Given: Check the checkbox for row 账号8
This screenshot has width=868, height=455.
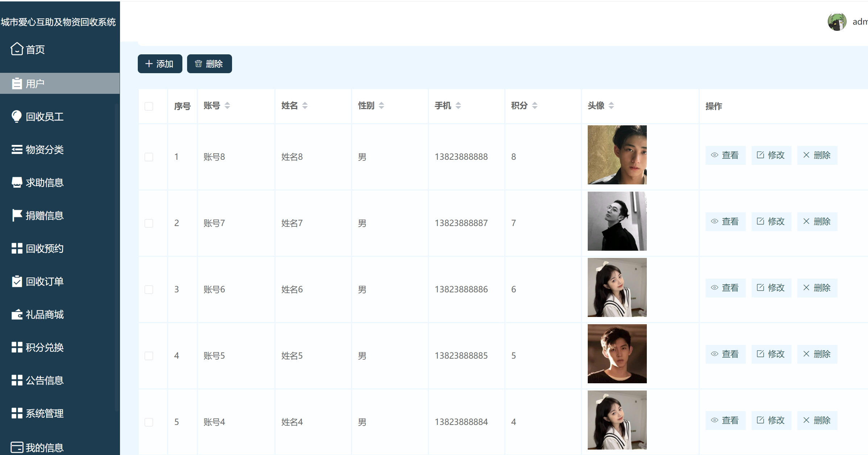Looking at the screenshot, I should [x=149, y=157].
